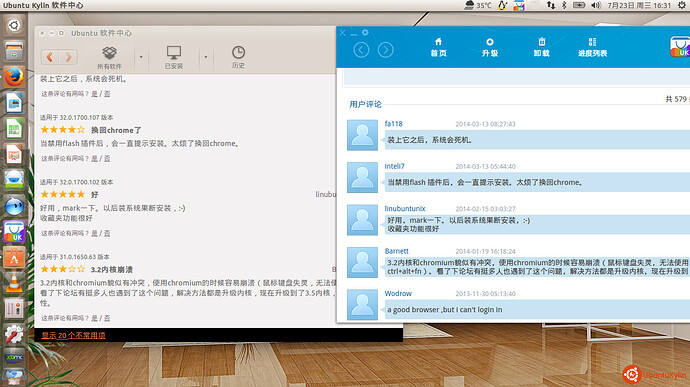Click fa118's user avatar
690x387 pixels.
tap(362, 135)
